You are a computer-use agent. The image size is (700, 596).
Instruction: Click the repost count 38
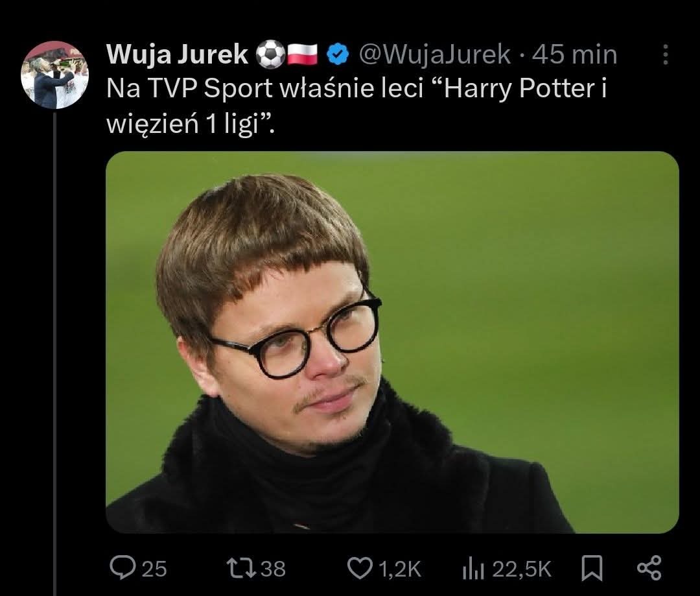click(272, 569)
